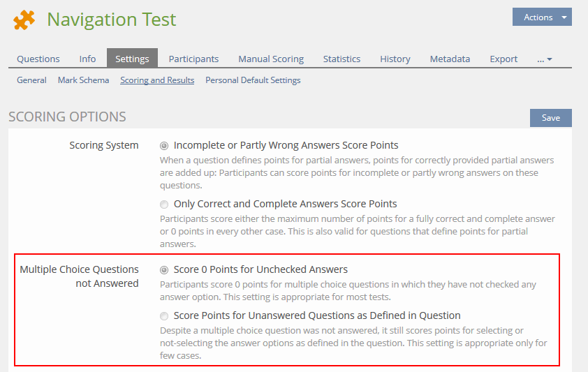588x372 pixels.
Task: Open the Info tab
Action: [87, 59]
